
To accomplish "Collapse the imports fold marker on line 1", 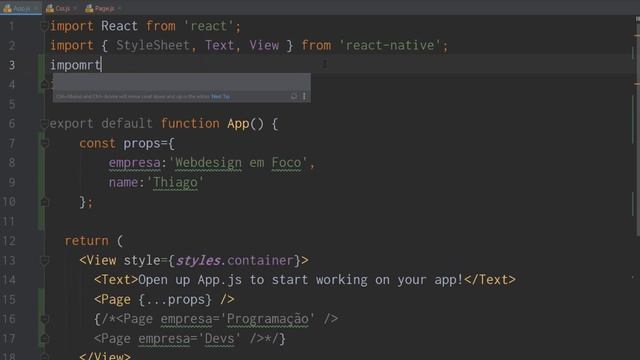I will 44,26.
